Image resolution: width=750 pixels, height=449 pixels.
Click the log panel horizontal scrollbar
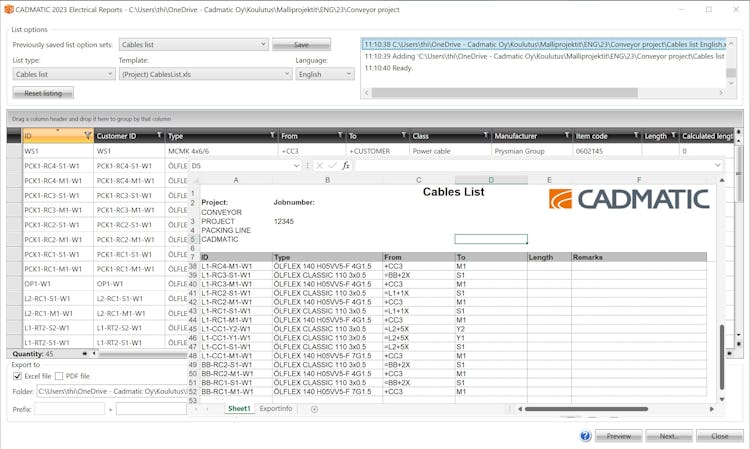(505, 93)
